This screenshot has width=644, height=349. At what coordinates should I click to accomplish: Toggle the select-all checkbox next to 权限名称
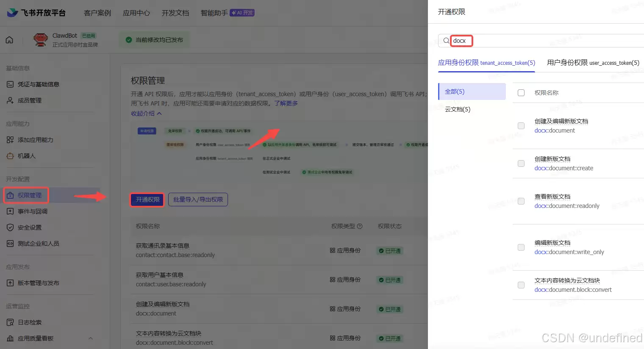tap(521, 92)
